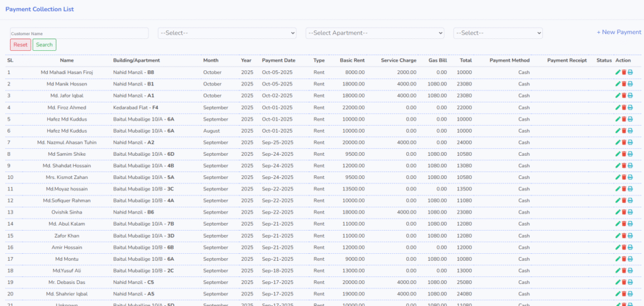Delete Md. Shahdat Hossain payment
The image size is (644, 306).
(x=624, y=166)
